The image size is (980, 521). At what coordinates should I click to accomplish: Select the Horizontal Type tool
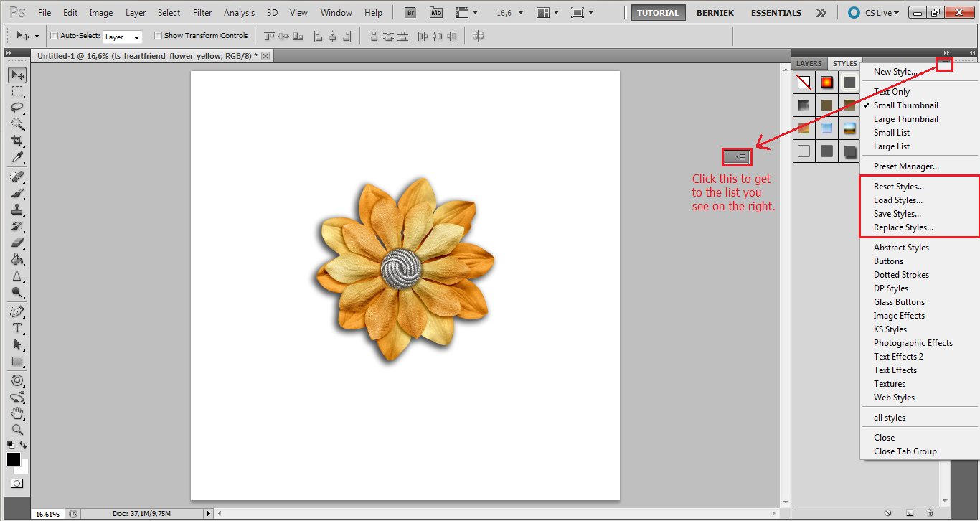[17, 328]
